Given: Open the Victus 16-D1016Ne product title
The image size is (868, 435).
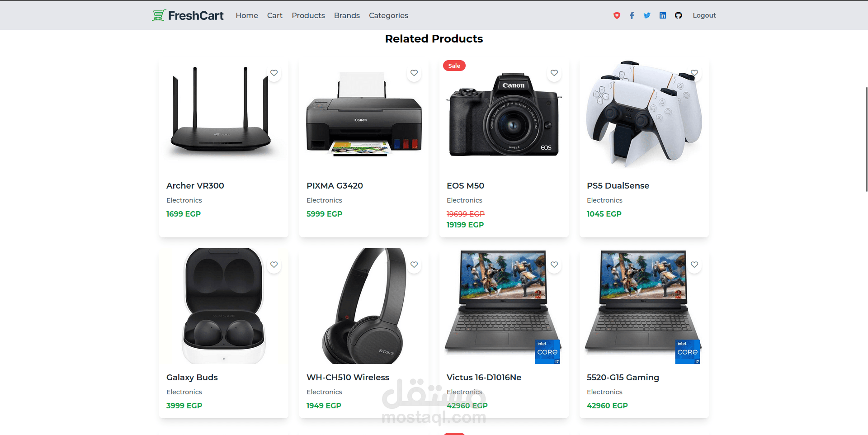Looking at the screenshot, I should [x=484, y=377].
